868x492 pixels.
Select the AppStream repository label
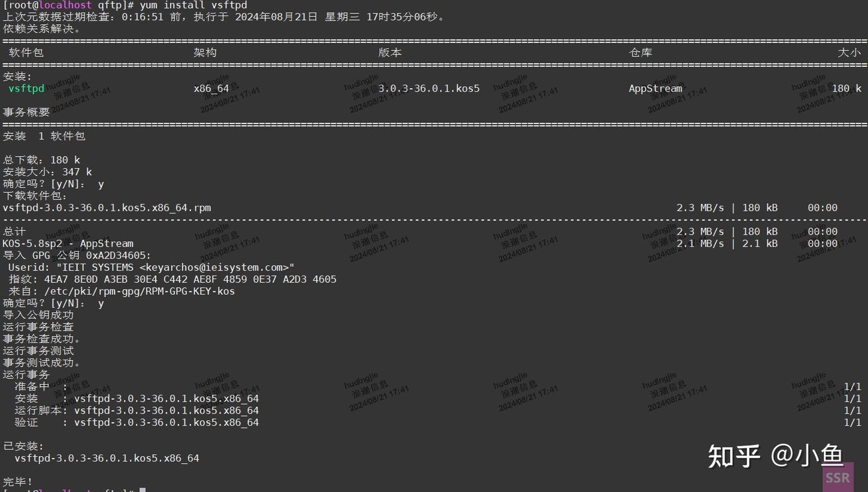point(655,88)
